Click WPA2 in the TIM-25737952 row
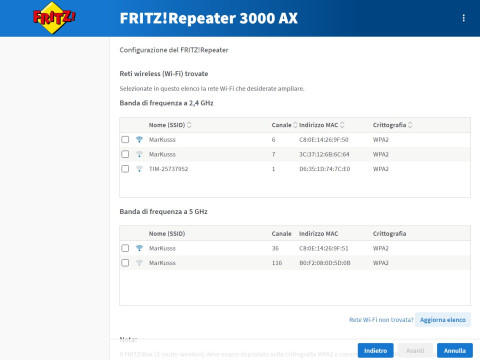Viewport: 480px width, 360px height. pos(381,169)
